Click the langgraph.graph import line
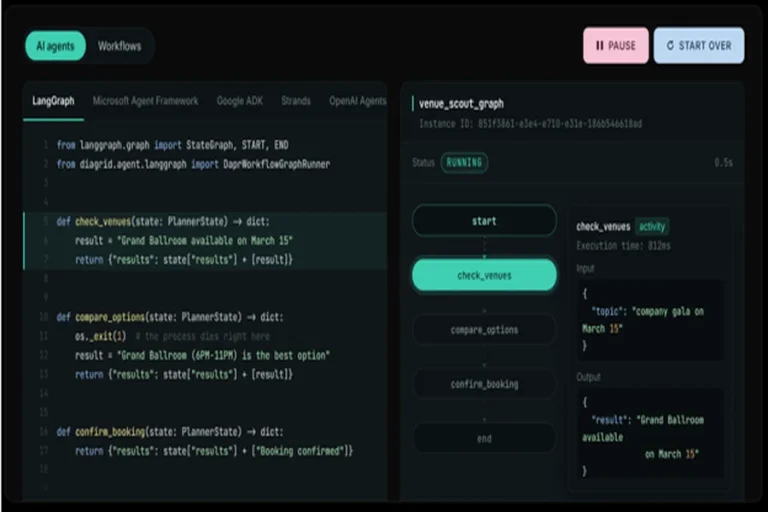 [172, 145]
